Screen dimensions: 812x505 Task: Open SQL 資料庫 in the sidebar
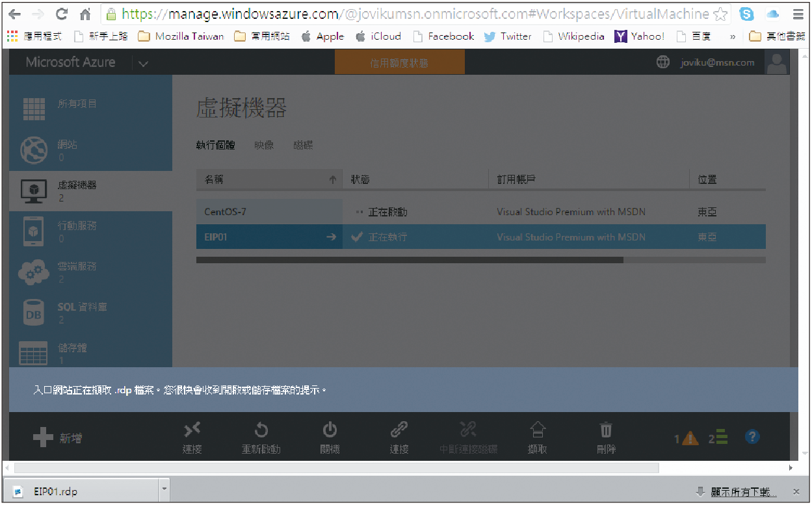pos(91,313)
